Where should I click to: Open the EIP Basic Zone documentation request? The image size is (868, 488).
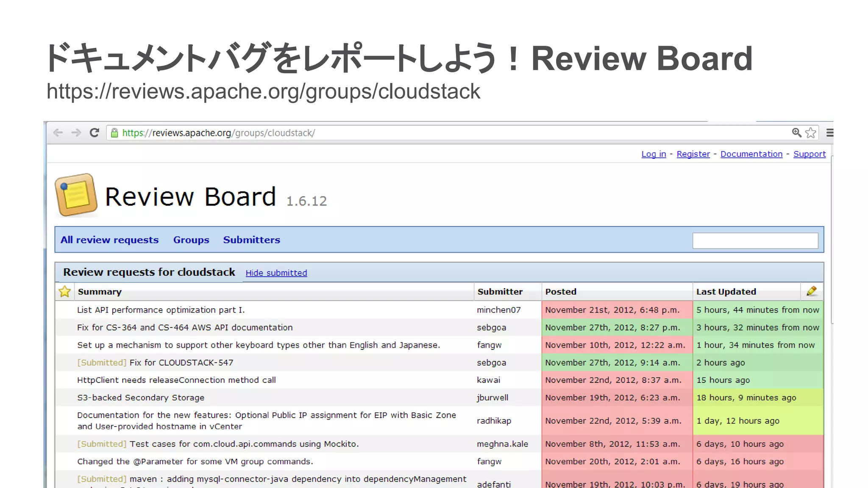coord(267,421)
